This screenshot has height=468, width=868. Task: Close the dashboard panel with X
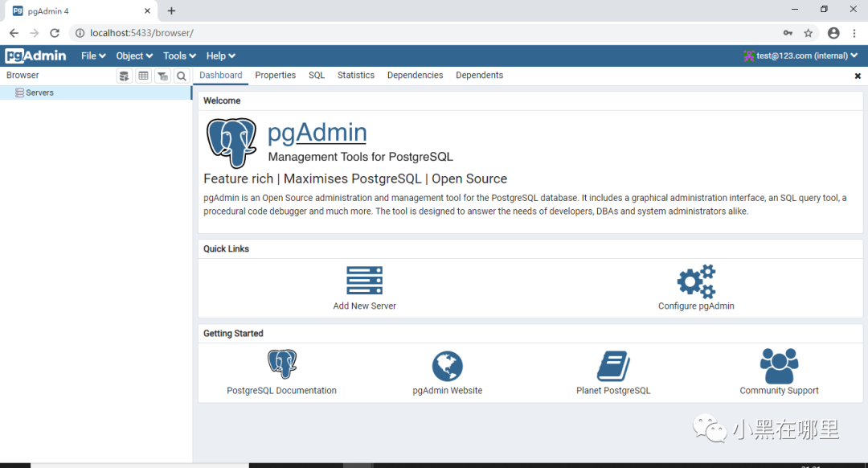[x=858, y=76]
